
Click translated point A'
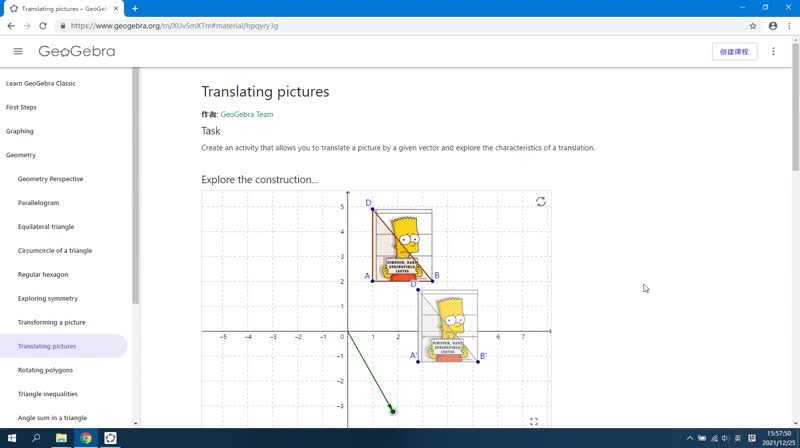point(418,362)
